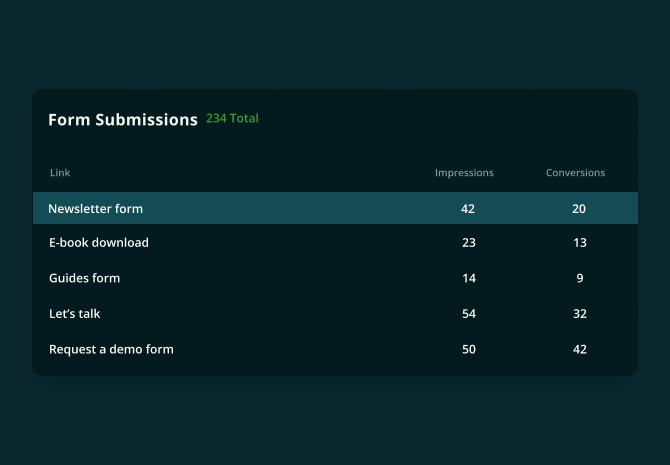670x465 pixels.
Task: Select the Link column header
Action: (x=60, y=173)
